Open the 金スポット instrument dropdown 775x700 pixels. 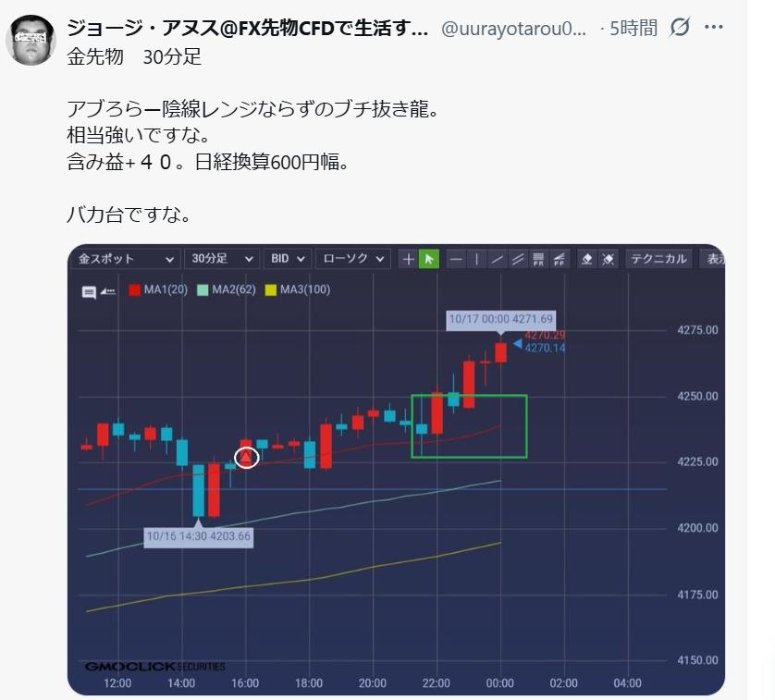(126, 259)
